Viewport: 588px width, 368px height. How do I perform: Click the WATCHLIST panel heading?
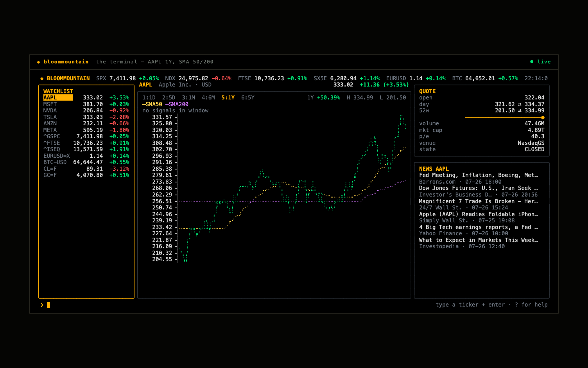[58, 91]
